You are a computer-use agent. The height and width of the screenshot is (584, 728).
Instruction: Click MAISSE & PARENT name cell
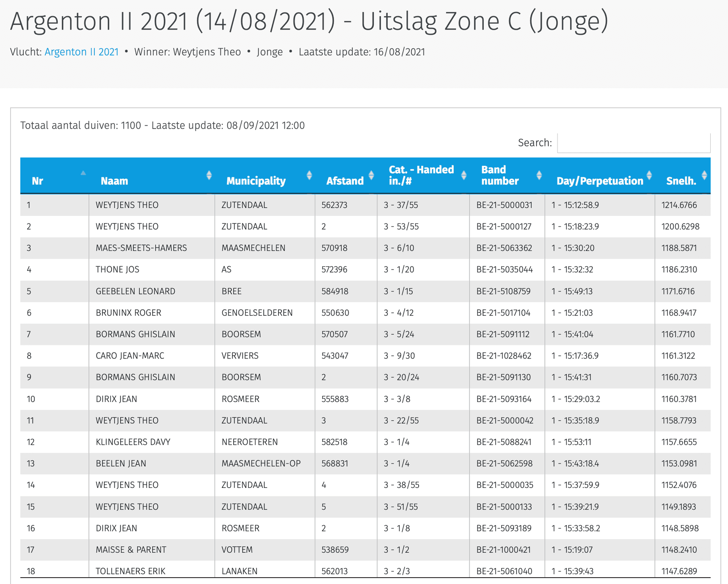pyautogui.click(x=131, y=550)
